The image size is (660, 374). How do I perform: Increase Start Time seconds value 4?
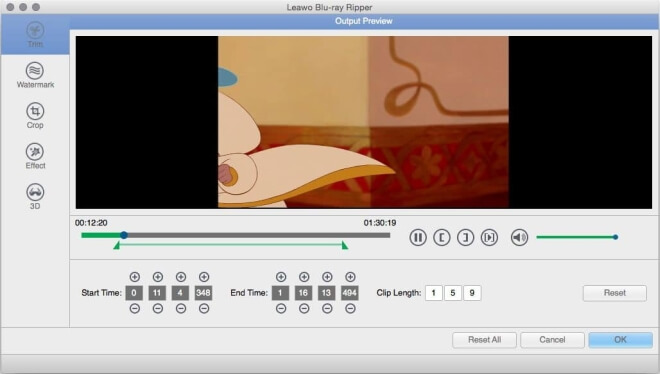point(181,277)
